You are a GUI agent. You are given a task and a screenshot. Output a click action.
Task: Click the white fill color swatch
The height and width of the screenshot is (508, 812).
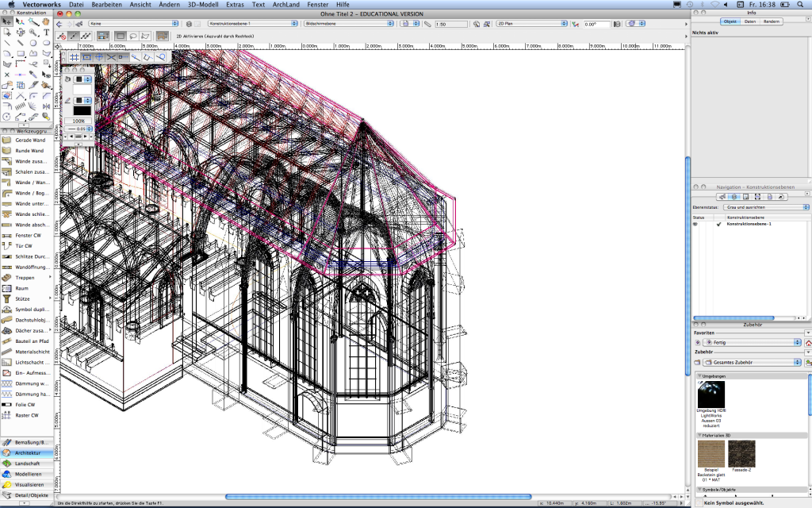click(x=82, y=90)
